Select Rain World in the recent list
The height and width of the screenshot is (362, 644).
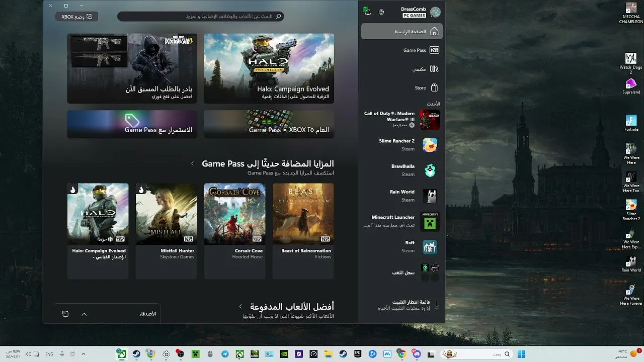402,196
